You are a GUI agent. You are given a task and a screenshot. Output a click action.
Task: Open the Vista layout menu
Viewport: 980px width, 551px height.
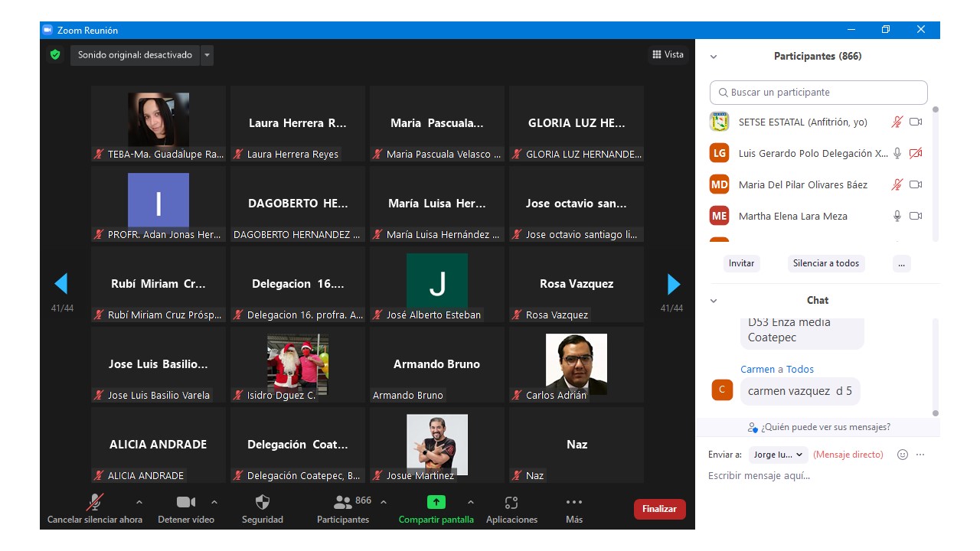coord(668,54)
